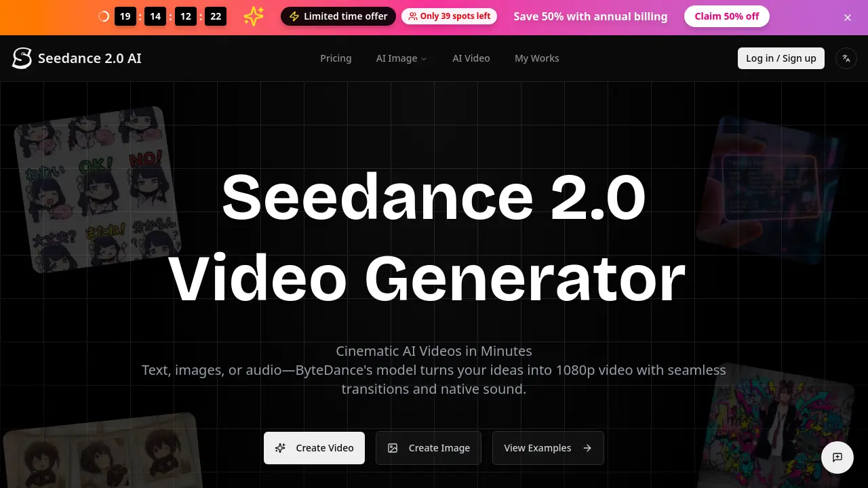Click the chibi characters thumbnail at bottom left
This screenshot has height=488, width=868.
(102, 451)
